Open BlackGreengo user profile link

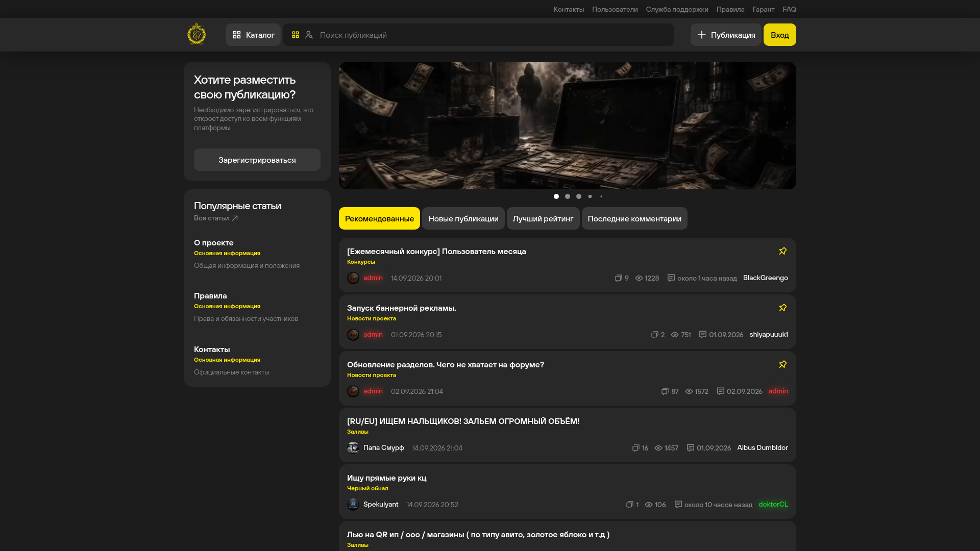[x=766, y=278]
